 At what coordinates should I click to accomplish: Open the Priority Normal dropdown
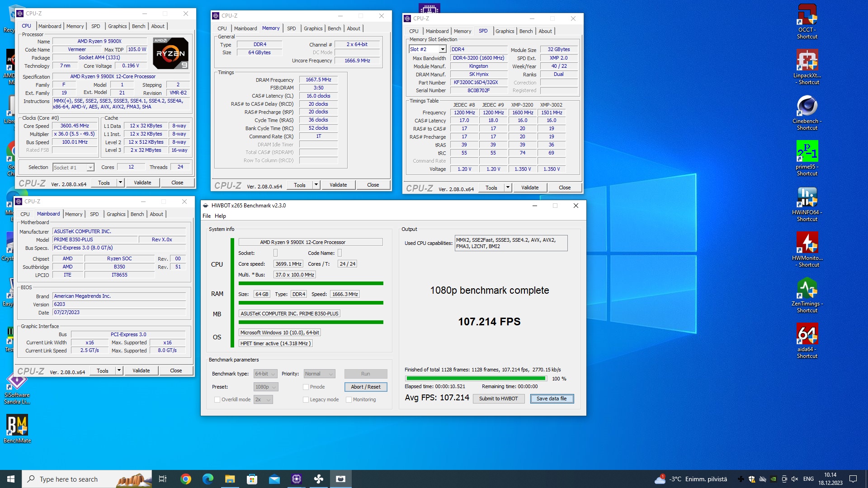pyautogui.click(x=319, y=374)
